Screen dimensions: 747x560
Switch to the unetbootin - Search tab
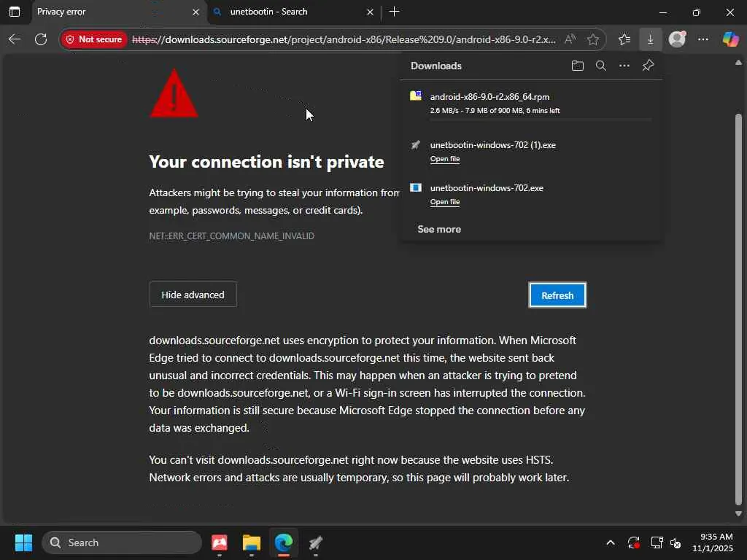coord(295,12)
